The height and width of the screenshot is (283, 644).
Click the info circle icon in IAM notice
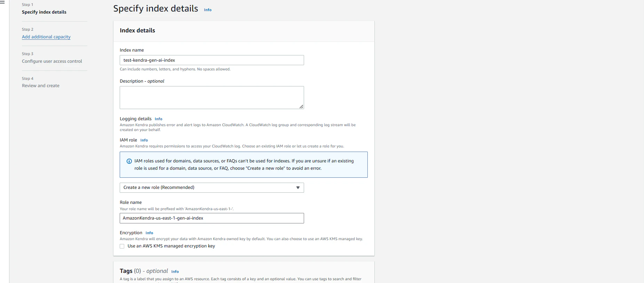click(x=129, y=161)
